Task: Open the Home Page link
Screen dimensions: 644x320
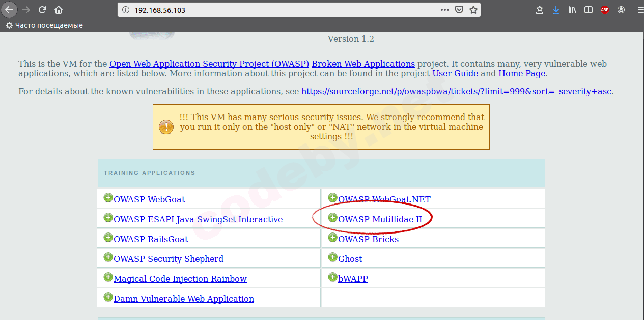Action: [x=522, y=73]
